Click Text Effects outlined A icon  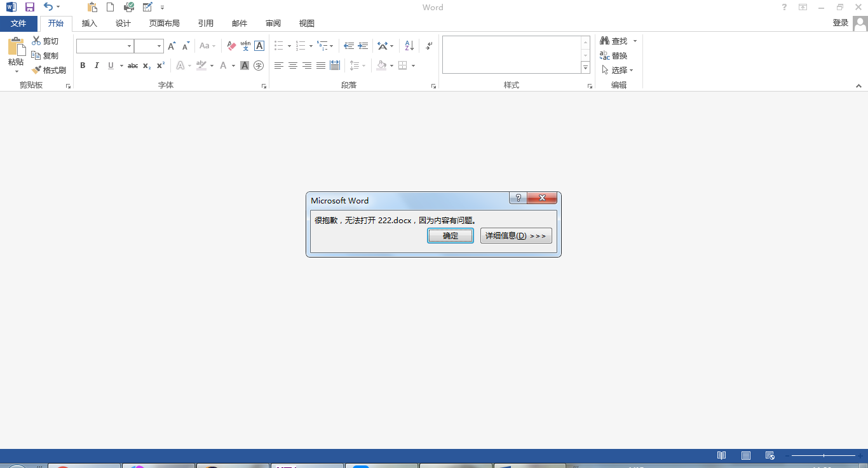(x=180, y=65)
